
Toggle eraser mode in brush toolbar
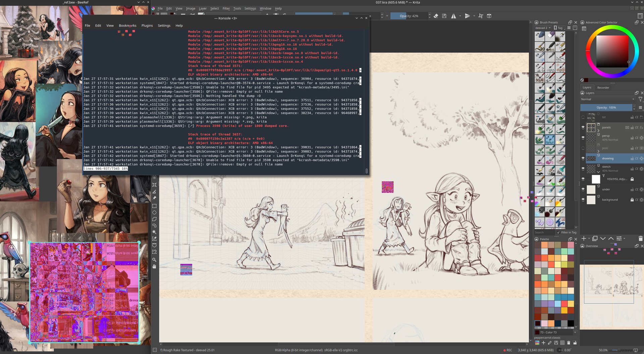click(x=436, y=16)
